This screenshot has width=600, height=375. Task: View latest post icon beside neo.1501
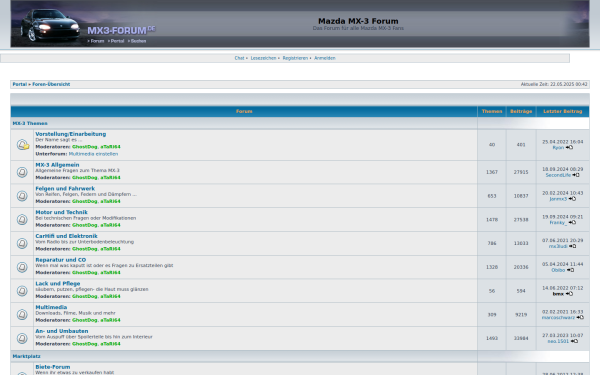point(574,341)
